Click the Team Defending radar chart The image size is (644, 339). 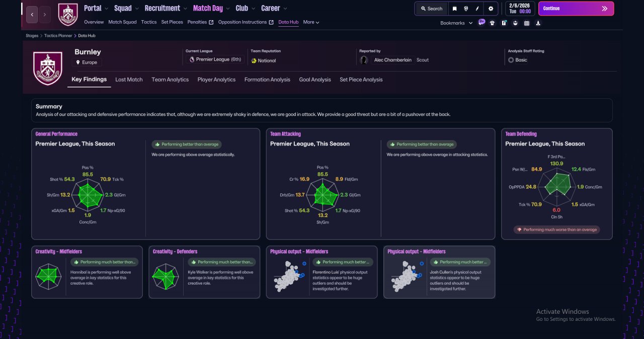[556, 187]
